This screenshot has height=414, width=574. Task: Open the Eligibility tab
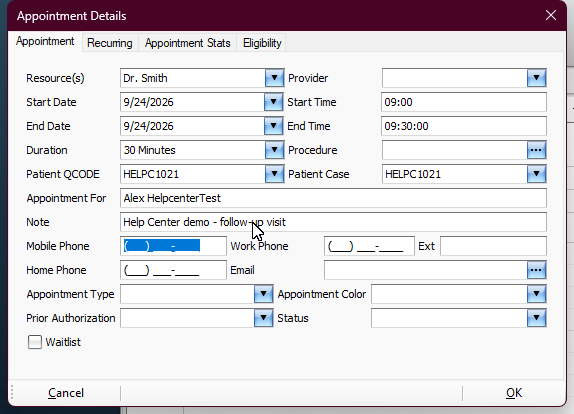(262, 43)
